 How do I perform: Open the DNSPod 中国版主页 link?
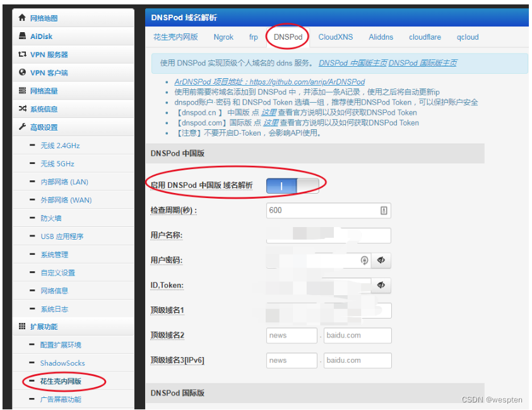pos(353,63)
